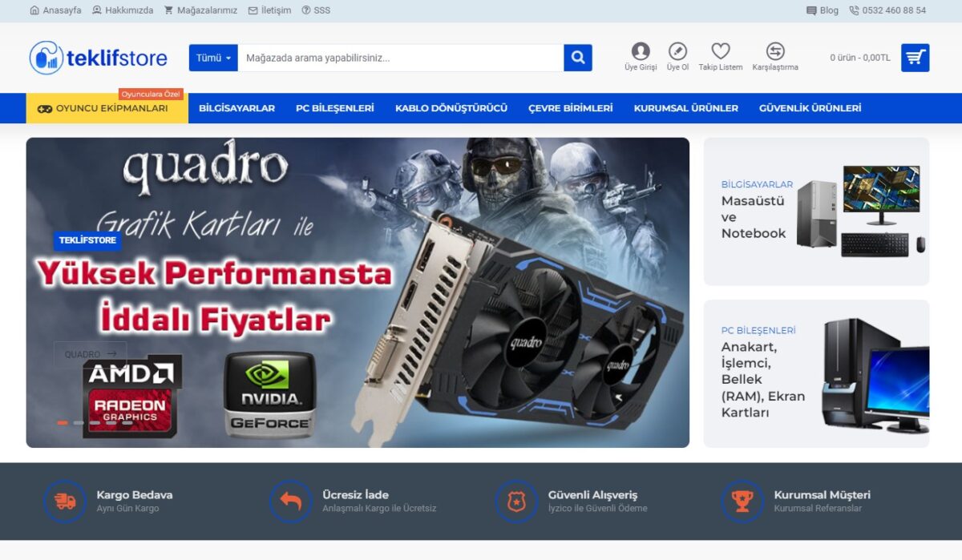Click the magnifier search button
The height and width of the screenshot is (560, 962).
[577, 58]
